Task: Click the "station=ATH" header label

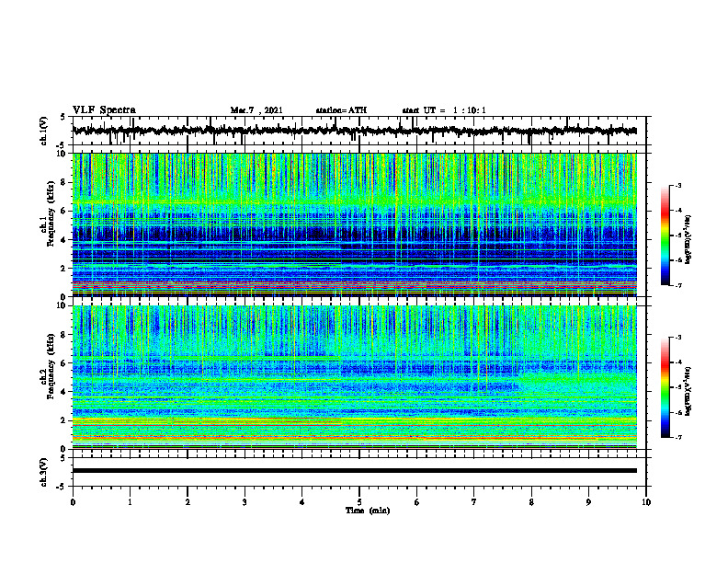Action: 341,110
